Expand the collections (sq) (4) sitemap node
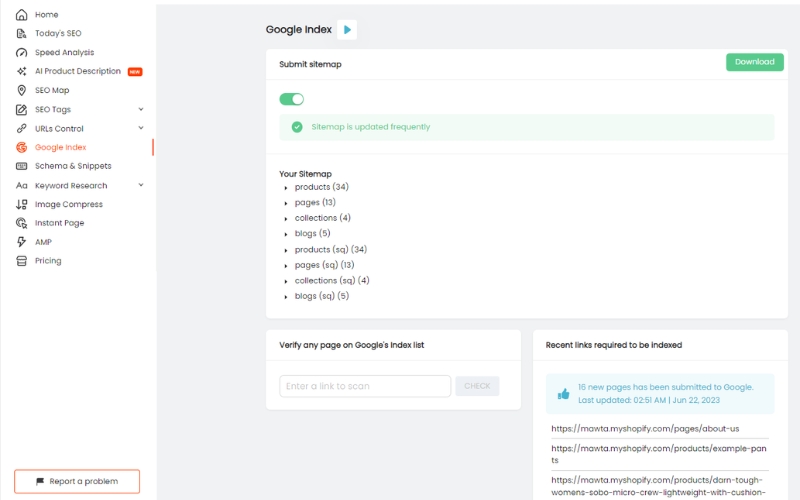 tap(286, 281)
